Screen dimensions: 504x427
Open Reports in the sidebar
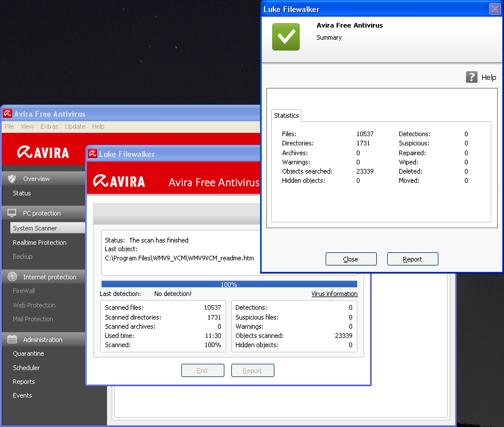(24, 382)
